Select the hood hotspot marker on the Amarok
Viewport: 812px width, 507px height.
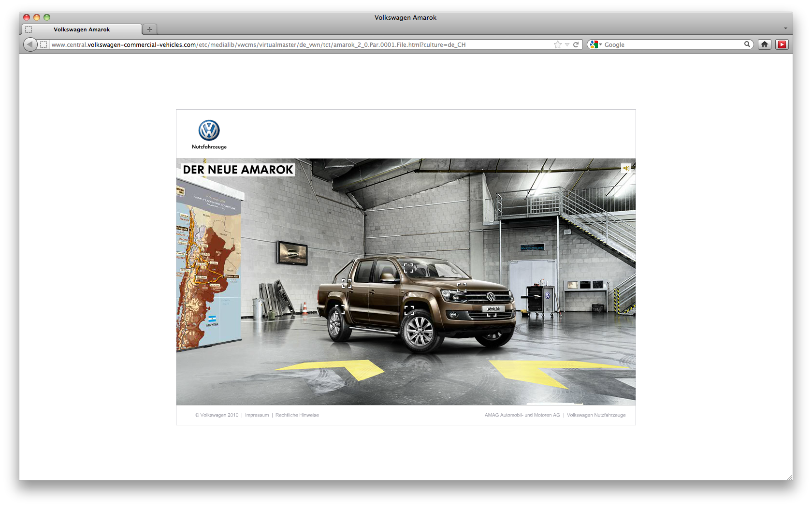point(462,288)
